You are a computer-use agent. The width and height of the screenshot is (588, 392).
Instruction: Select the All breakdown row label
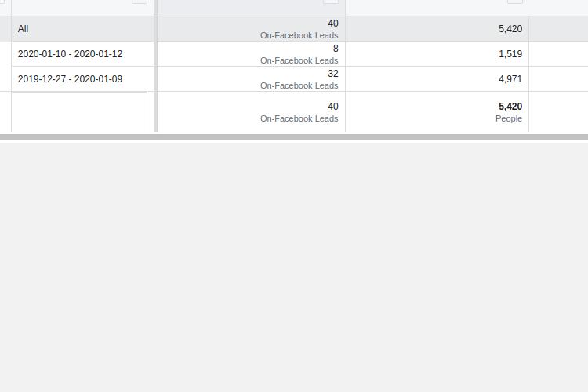(x=24, y=29)
